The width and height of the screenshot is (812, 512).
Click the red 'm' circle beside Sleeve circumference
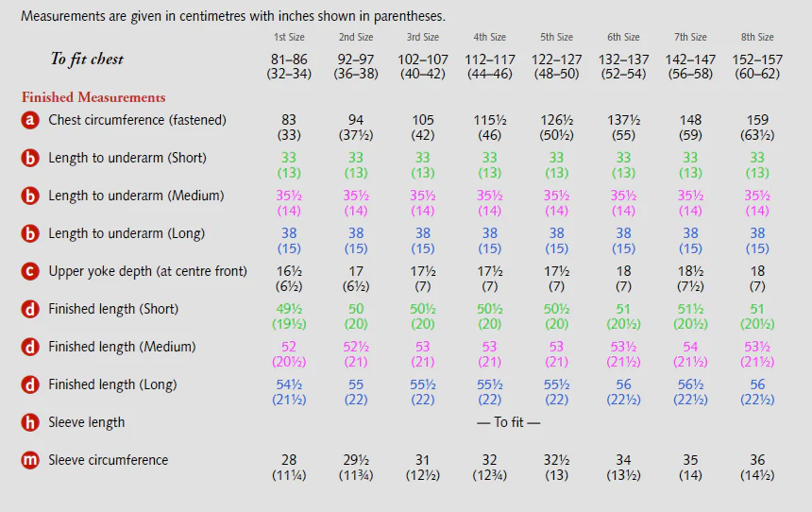(x=30, y=460)
